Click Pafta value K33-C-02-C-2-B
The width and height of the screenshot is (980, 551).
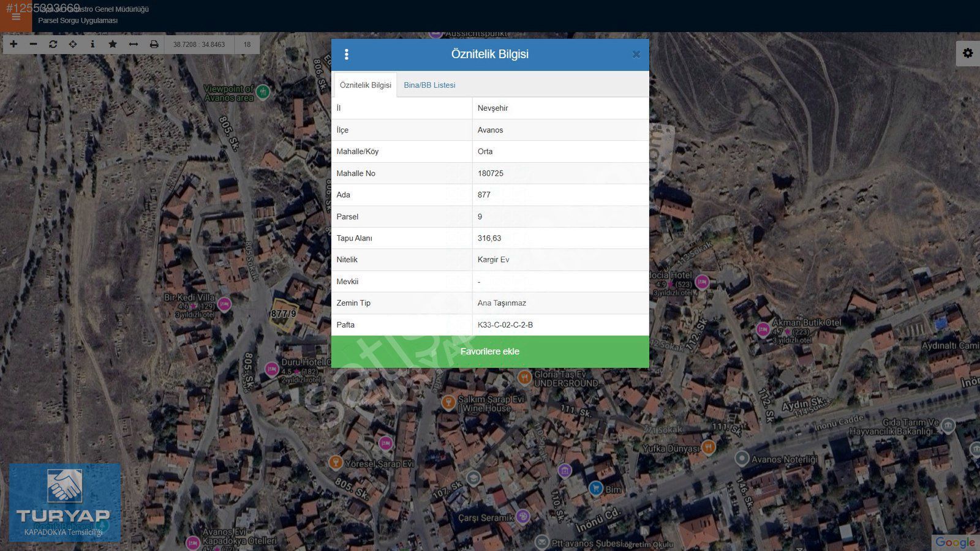(x=505, y=324)
